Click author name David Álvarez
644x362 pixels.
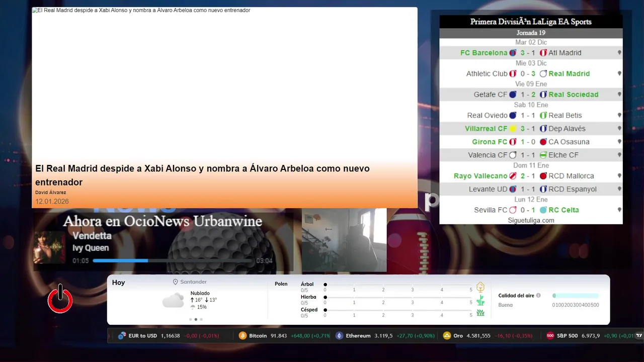pyautogui.click(x=50, y=193)
